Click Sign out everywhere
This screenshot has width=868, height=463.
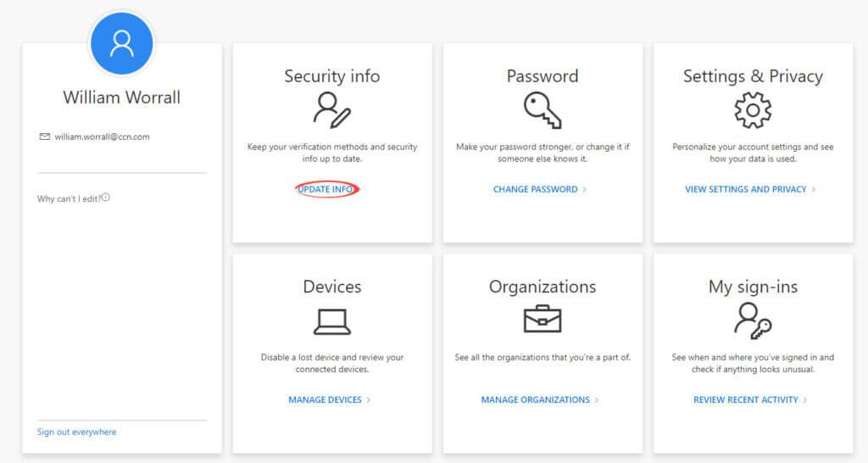point(77,432)
